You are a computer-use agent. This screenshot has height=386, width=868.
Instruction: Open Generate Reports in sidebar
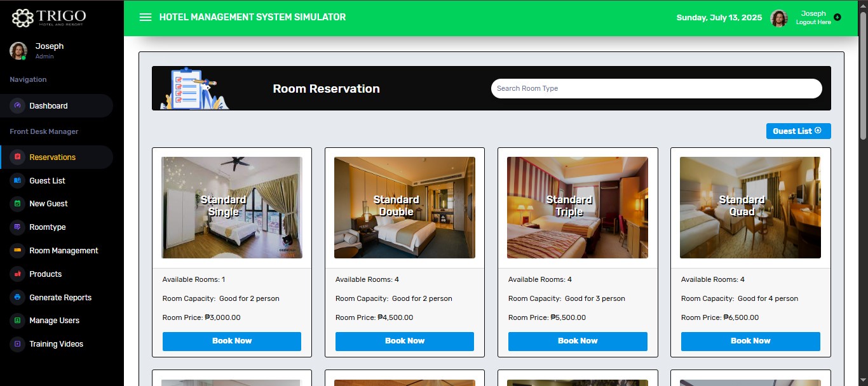[57, 298]
